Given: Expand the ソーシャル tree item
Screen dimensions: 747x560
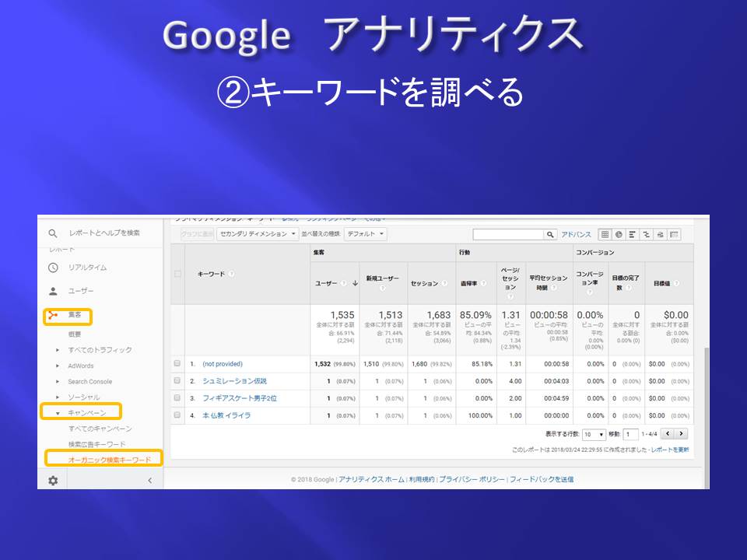Looking at the screenshot, I should click(x=58, y=397).
